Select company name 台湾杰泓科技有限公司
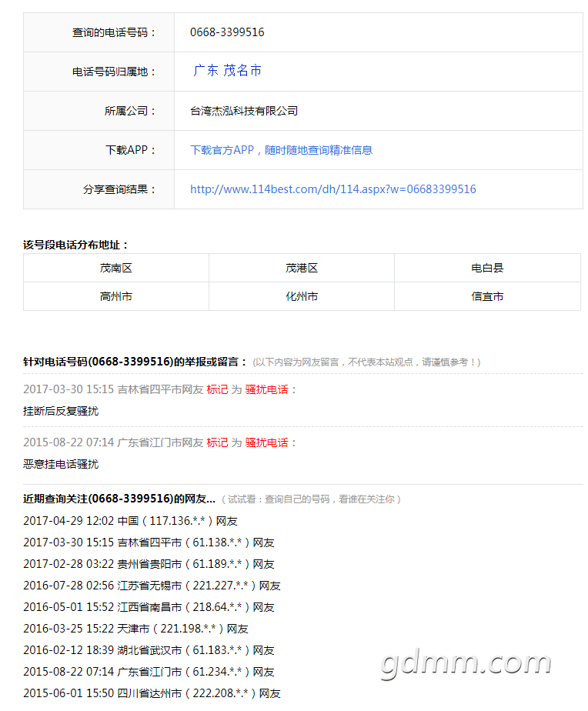588x711 pixels. (x=244, y=111)
